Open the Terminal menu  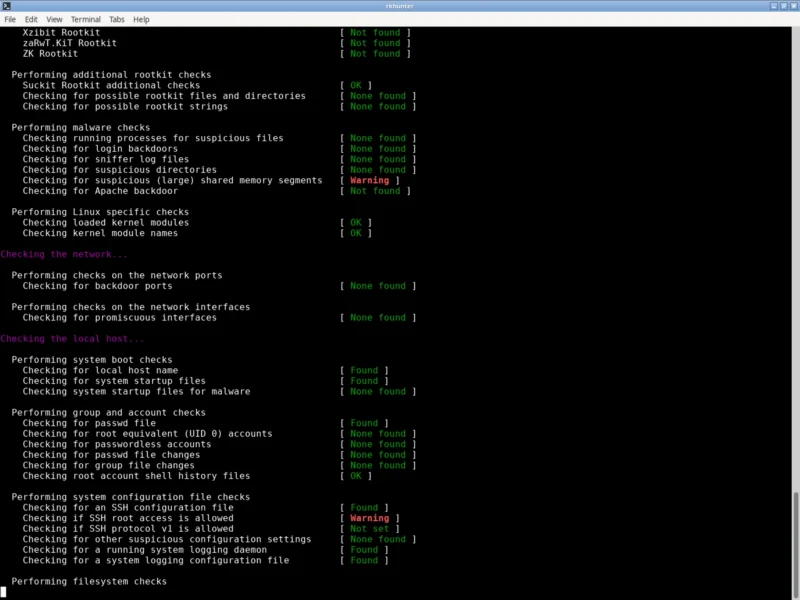click(86, 19)
